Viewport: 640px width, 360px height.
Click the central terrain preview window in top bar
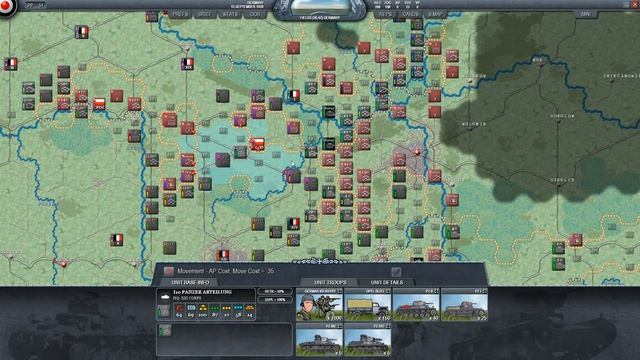320,7
